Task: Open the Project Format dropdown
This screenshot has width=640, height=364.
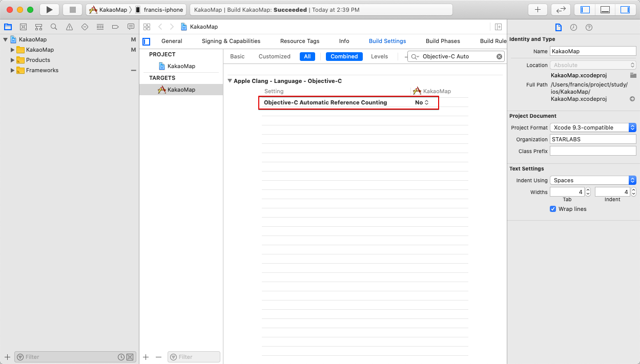Action: (593, 127)
